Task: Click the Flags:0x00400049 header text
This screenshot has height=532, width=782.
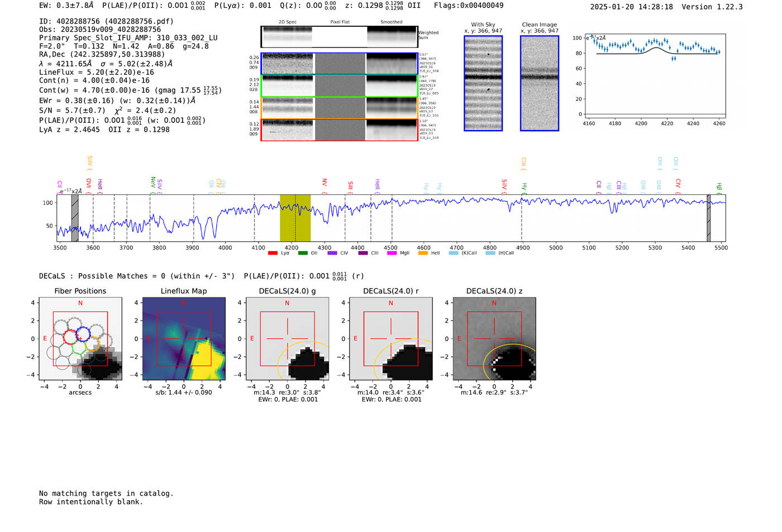Action: [469, 6]
